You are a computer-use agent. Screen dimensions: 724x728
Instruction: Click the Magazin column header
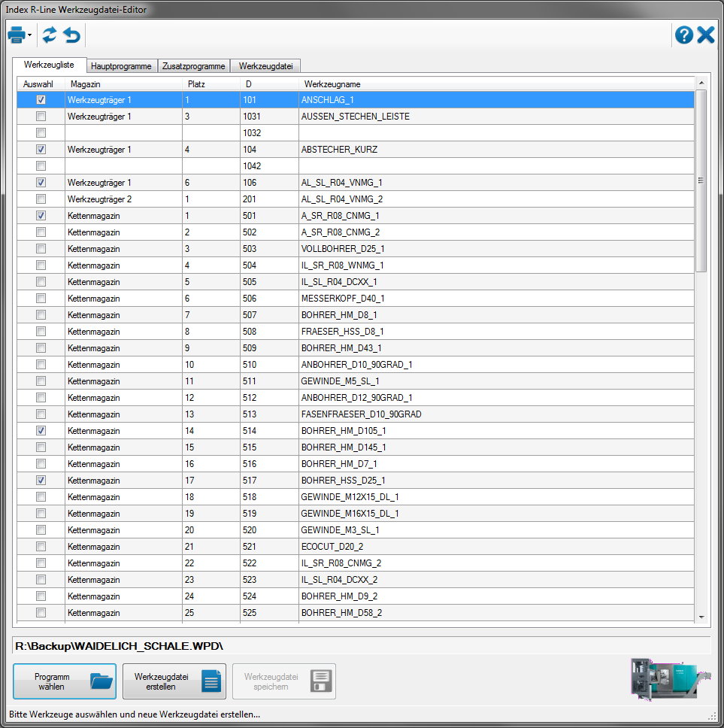(x=85, y=83)
